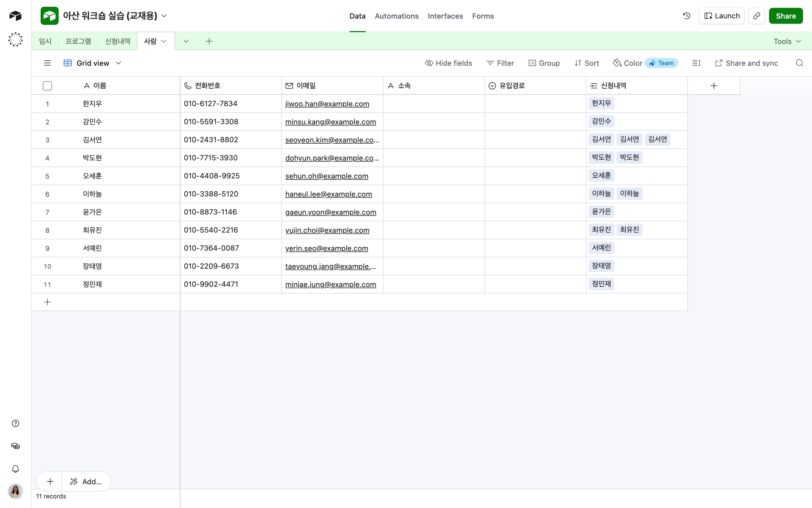Click the 유입경로 column header
The height and width of the screenshot is (508, 812).
tap(535, 86)
